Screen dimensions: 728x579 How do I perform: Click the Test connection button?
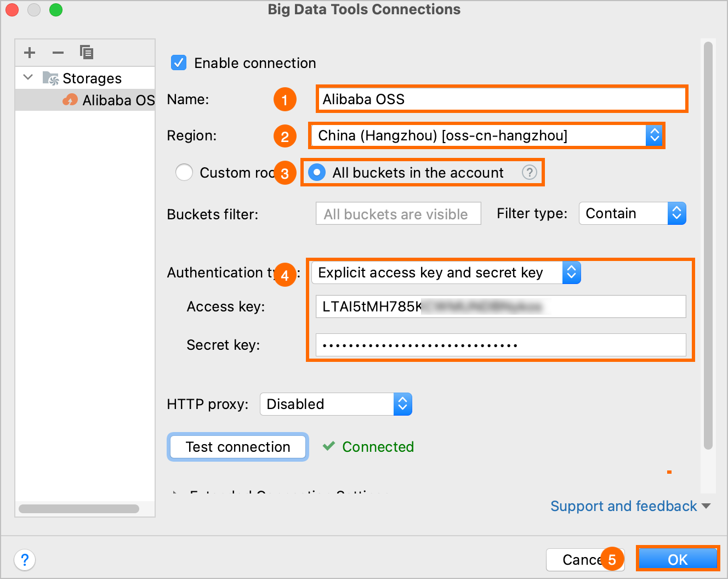point(238,447)
